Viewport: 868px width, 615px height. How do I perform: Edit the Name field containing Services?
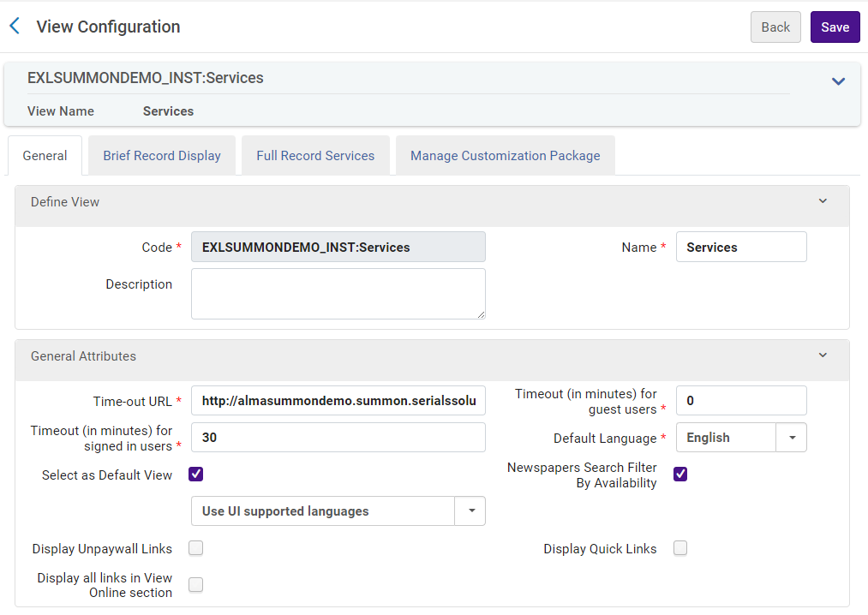coord(741,247)
